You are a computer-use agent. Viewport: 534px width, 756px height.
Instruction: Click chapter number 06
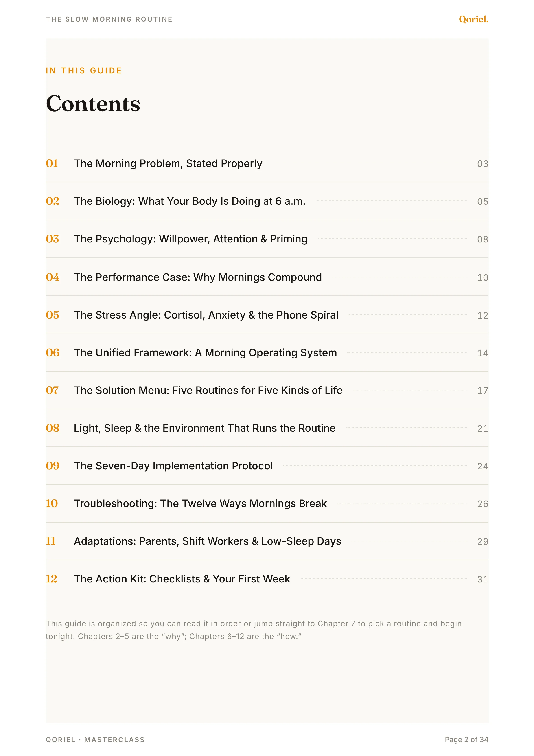pyautogui.click(x=53, y=352)
